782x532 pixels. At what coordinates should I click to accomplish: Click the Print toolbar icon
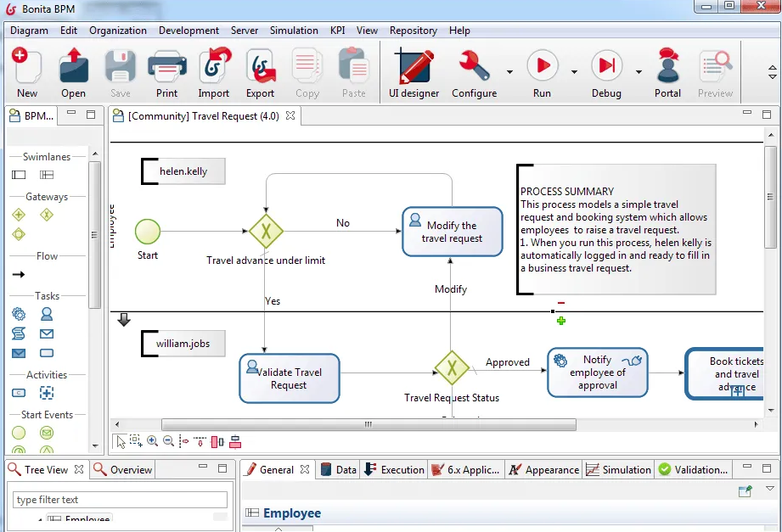(167, 66)
